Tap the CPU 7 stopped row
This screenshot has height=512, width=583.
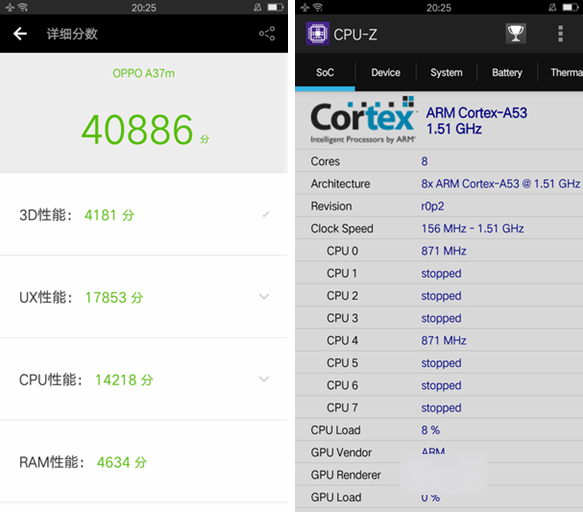click(x=439, y=408)
